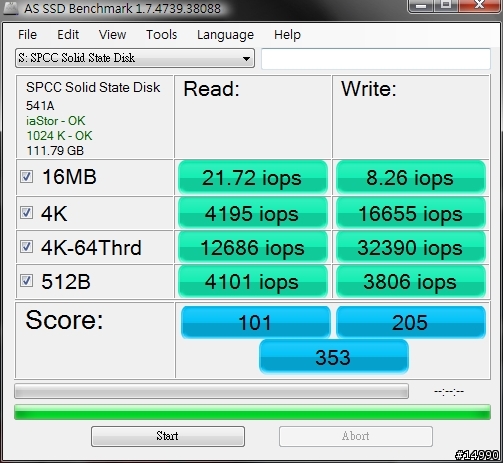Click the 4K write result 16655 iops

pos(411,213)
